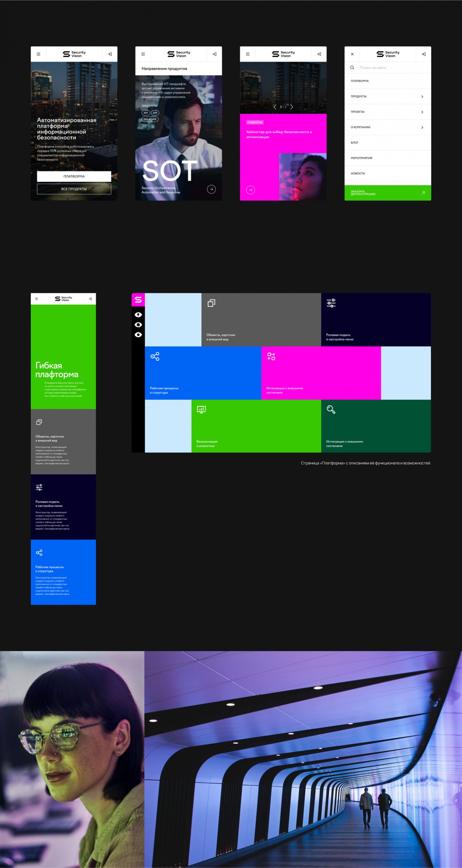
Task: Click the large SOT title on the product card
Action: pyautogui.click(x=170, y=171)
